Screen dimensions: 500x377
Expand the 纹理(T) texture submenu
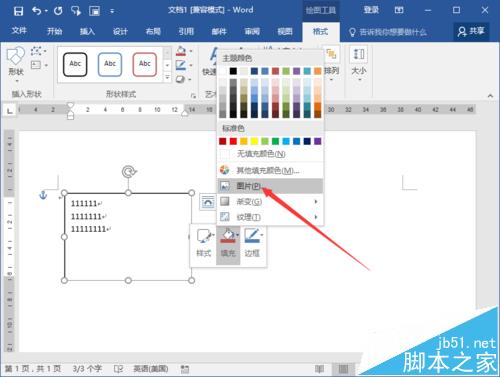(x=270, y=217)
